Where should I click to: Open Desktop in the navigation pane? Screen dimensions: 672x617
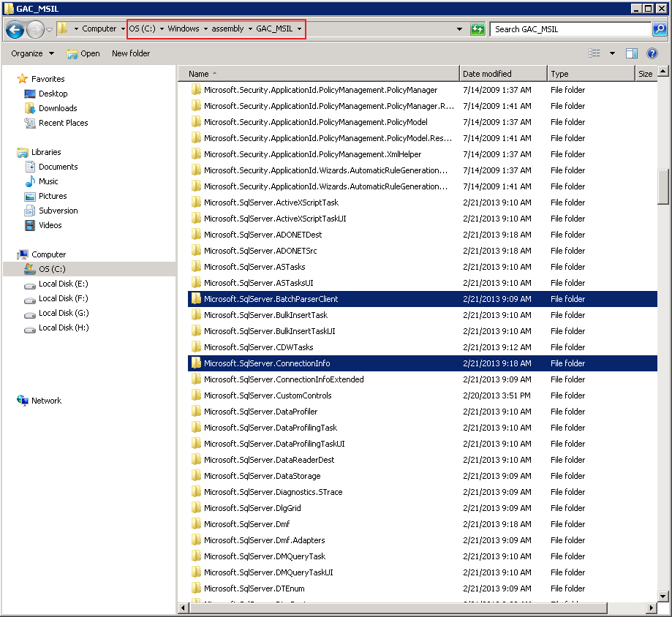(x=53, y=94)
